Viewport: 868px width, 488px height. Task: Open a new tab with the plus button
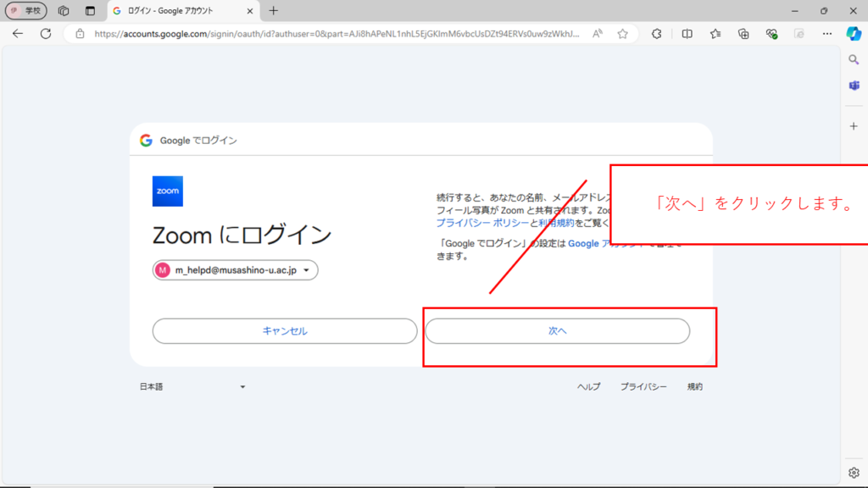[274, 10]
